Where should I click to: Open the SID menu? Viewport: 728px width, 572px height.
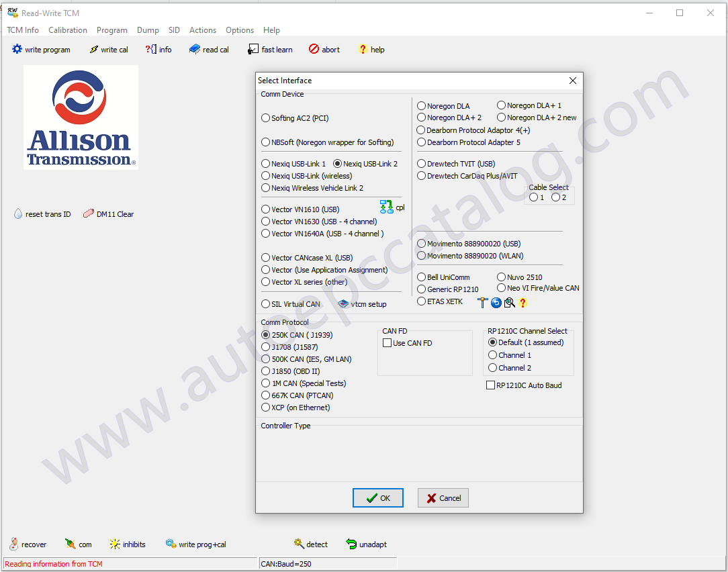click(x=174, y=30)
